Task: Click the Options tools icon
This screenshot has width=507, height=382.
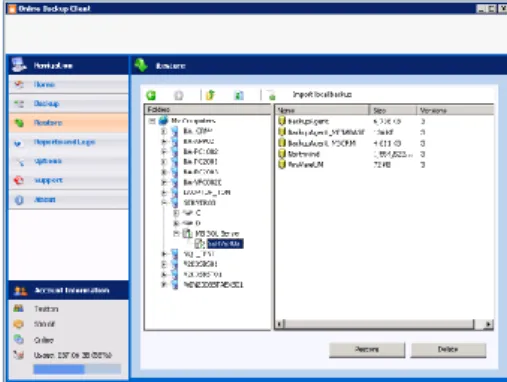Action: click(x=20, y=162)
